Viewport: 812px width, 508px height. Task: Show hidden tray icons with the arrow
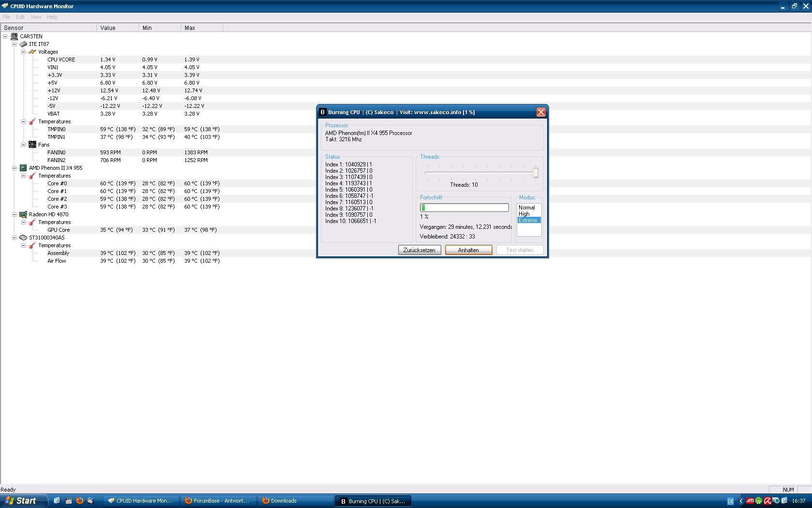point(741,501)
